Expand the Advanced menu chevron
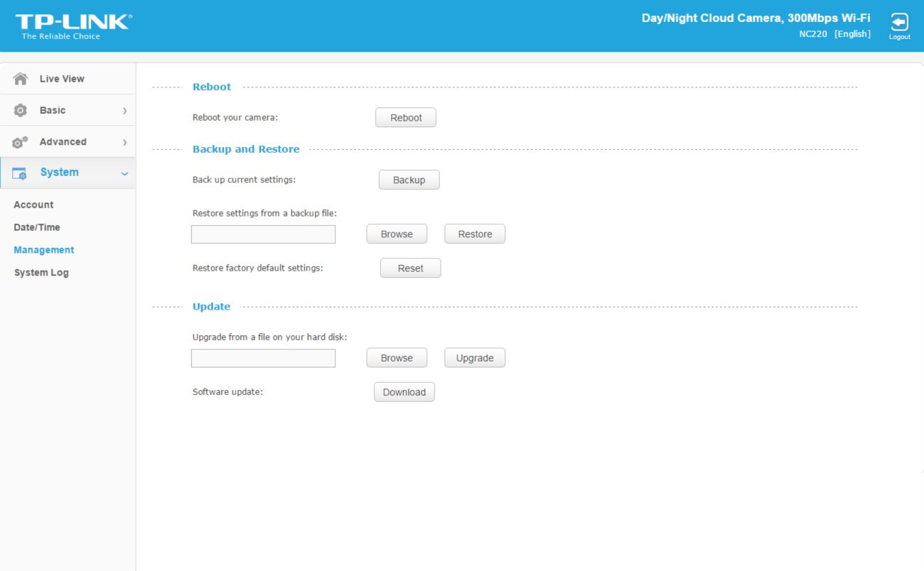 pyautogui.click(x=124, y=142)
